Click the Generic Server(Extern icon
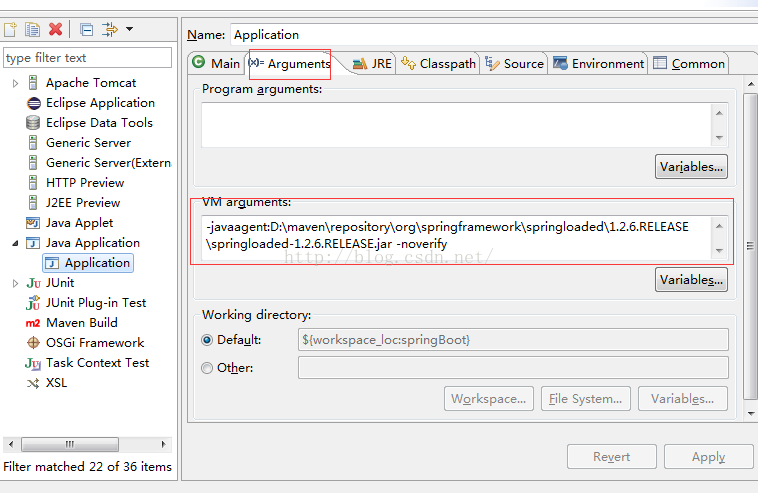Screen dimensions: 758x493 coord(33,163)
